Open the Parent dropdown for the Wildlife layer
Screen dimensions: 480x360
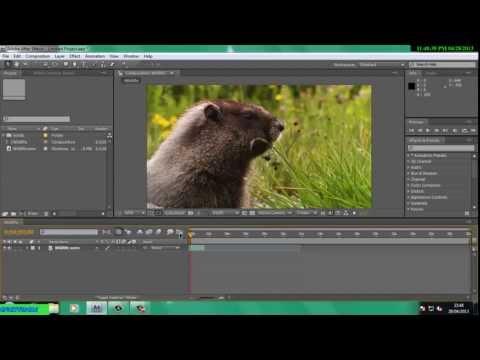[x=164, y=248]
